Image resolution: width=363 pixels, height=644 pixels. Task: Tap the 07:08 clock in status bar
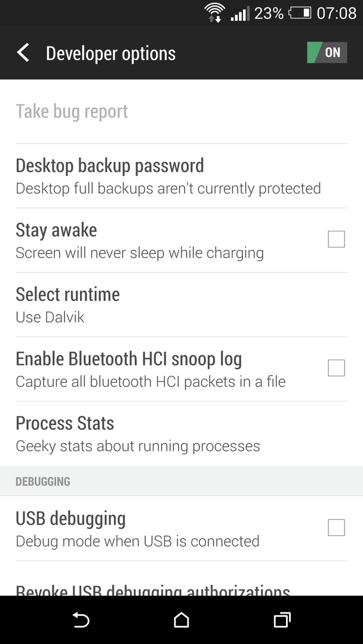337,13
